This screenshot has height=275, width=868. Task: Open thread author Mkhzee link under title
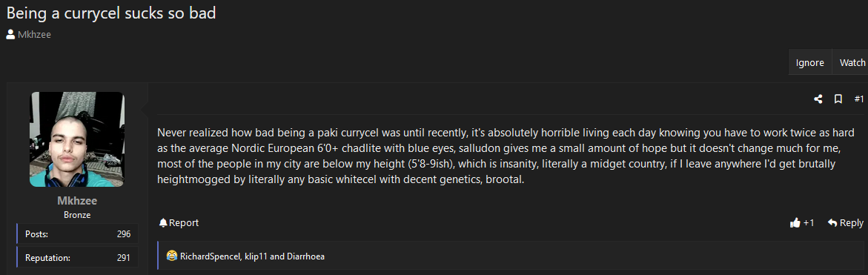(x=34, y=34)
